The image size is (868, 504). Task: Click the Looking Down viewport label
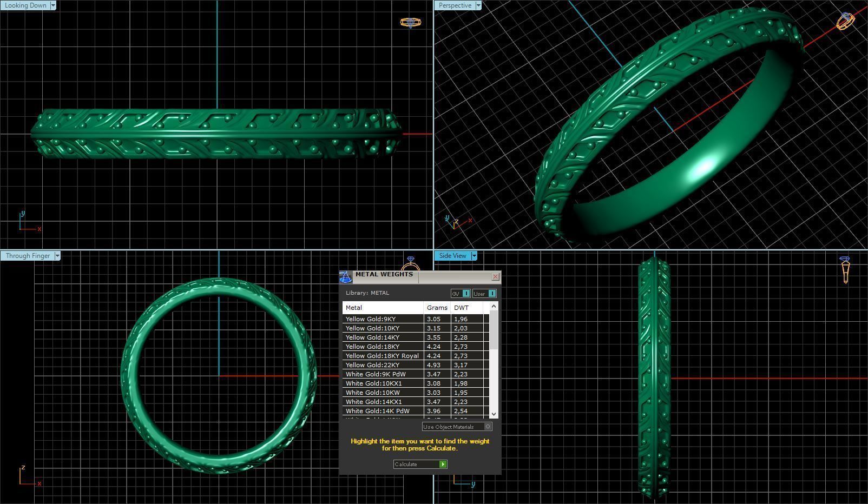tap(25, 5)
